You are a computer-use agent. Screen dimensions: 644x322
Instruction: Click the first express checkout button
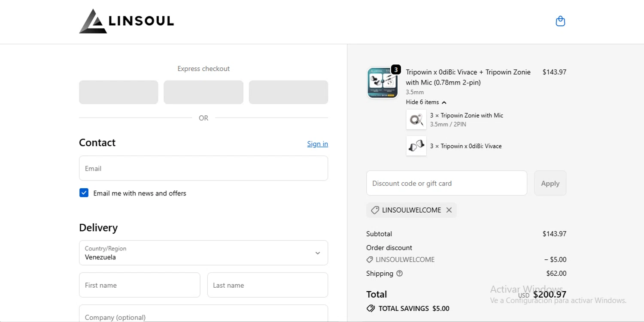tap(118, 92)
